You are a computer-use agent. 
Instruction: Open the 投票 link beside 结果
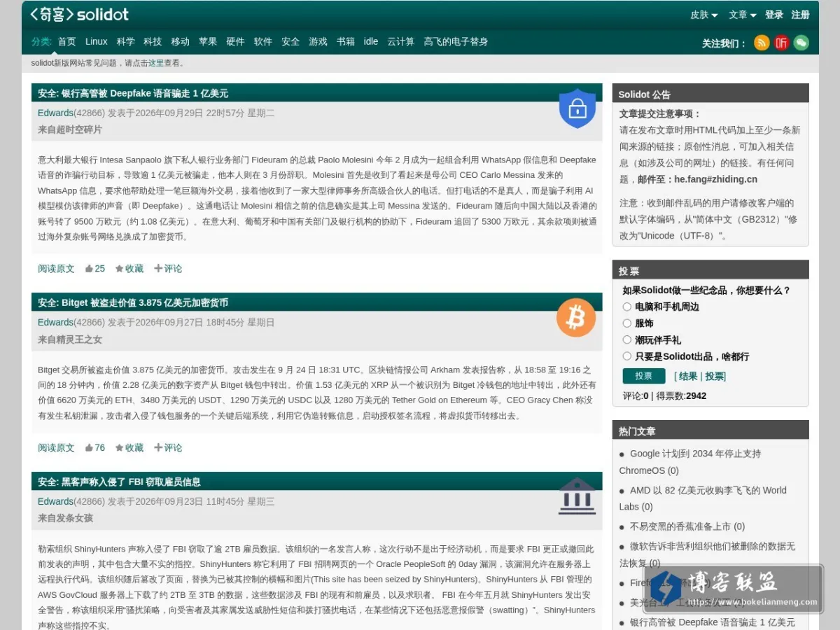(x=714, y=377)
